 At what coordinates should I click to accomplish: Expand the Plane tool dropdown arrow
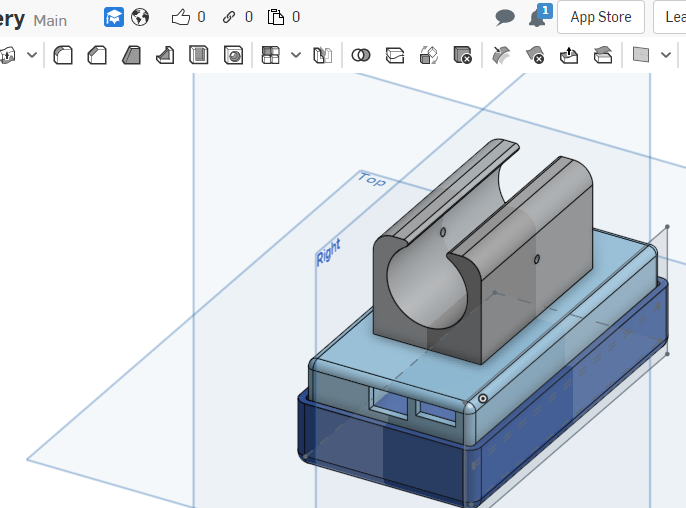click(667, 55)
